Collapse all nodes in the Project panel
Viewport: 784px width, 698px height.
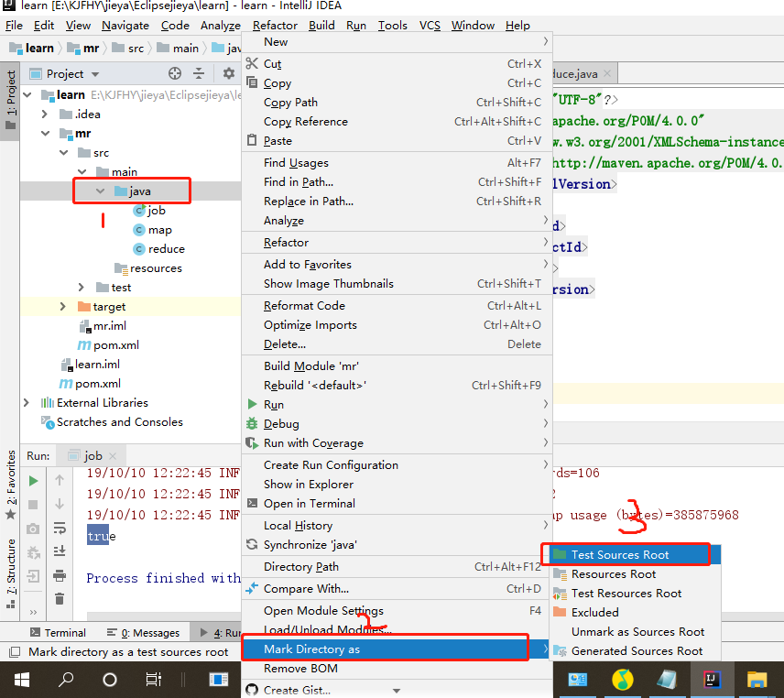pyautogui.click(x=198, y=73)
